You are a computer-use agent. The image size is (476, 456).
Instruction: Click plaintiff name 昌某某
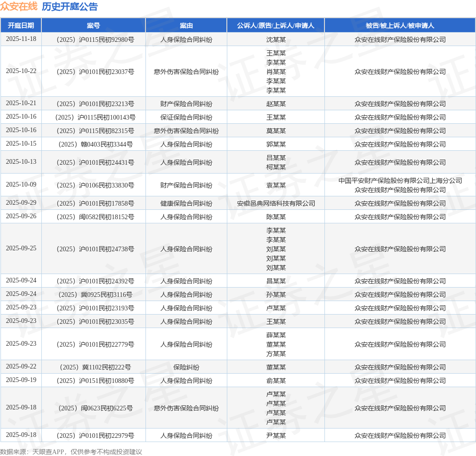(276, 281)
